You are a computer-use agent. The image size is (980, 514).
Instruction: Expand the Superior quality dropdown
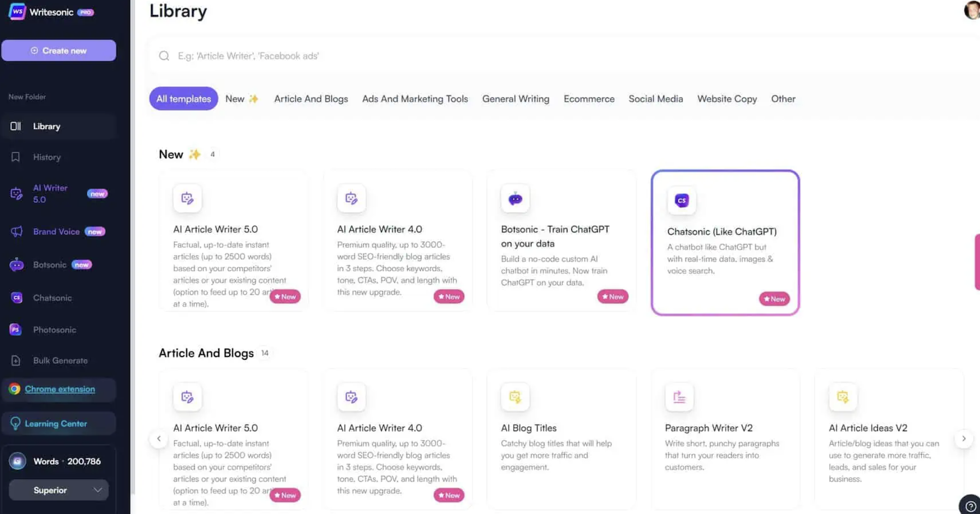click(58, 490)
